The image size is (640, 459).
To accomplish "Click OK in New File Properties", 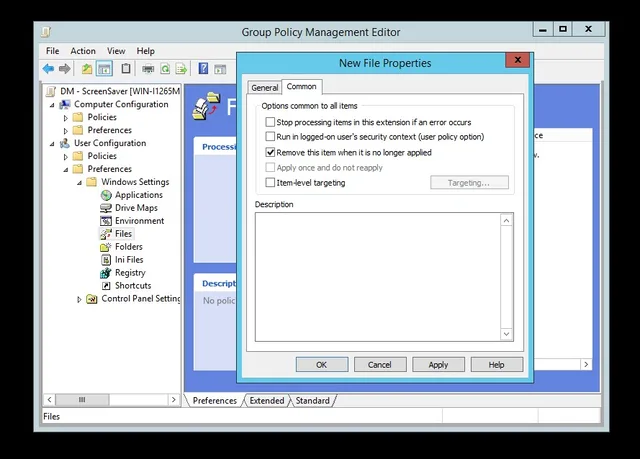I will pyautogui.click(x=322, y=365).
